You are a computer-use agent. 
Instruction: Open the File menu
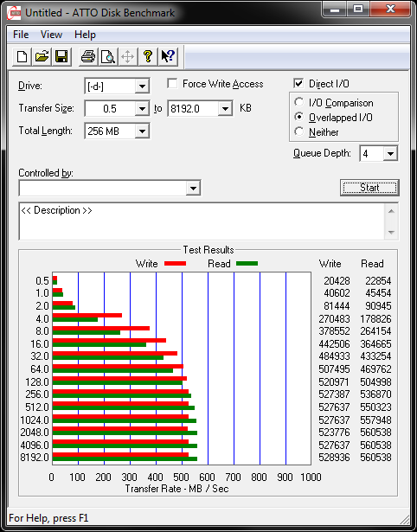point(21,35)
